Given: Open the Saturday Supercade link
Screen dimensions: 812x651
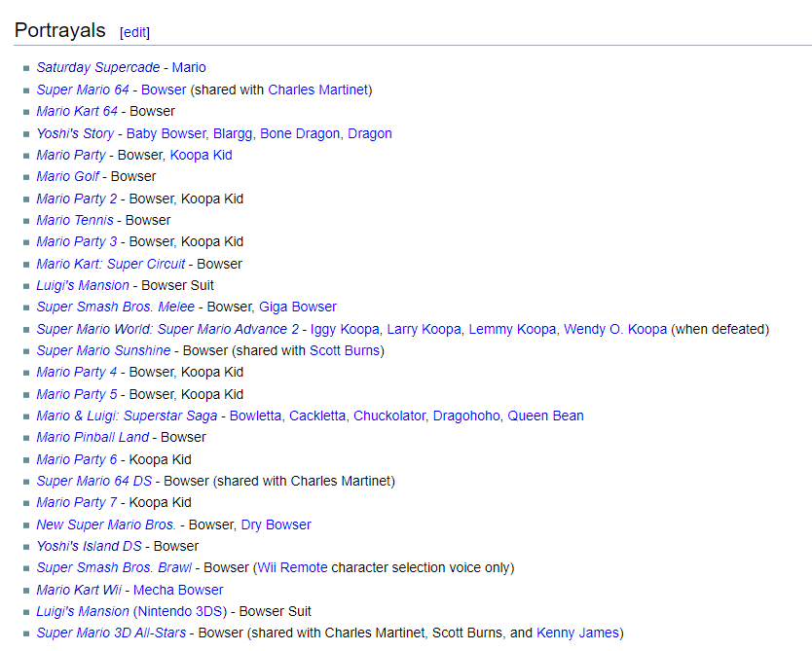Looking at the screenshot, I should 98,68.
